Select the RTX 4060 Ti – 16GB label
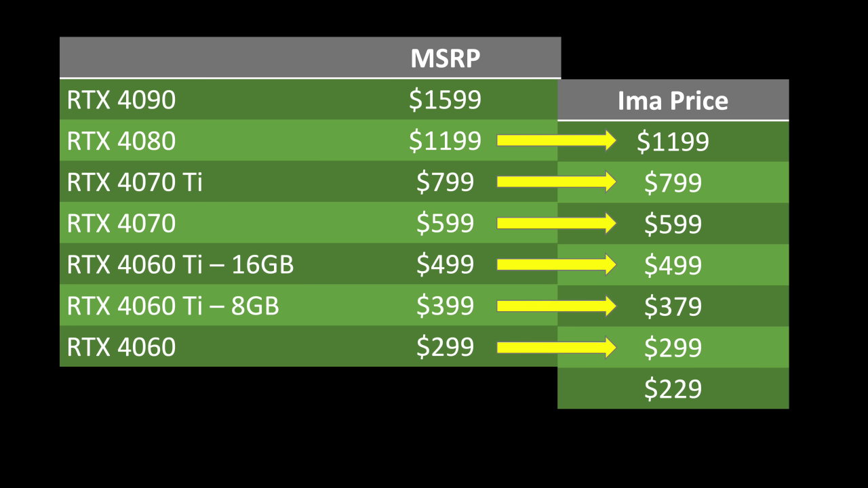 point(180,264)
